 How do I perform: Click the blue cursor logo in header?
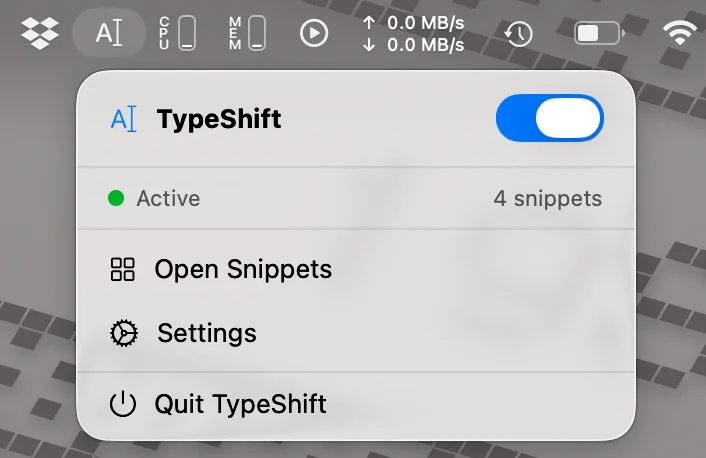123,119
